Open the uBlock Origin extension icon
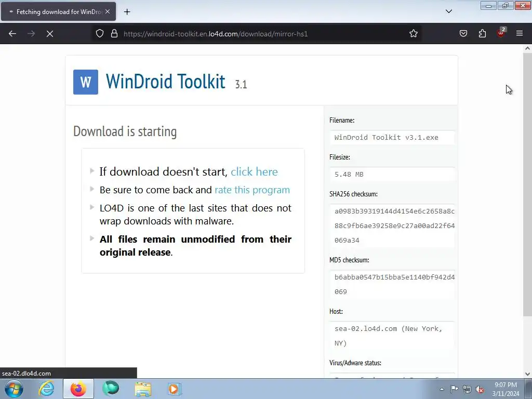The height and width of the screenshot is (399, 532). (501, 33)
